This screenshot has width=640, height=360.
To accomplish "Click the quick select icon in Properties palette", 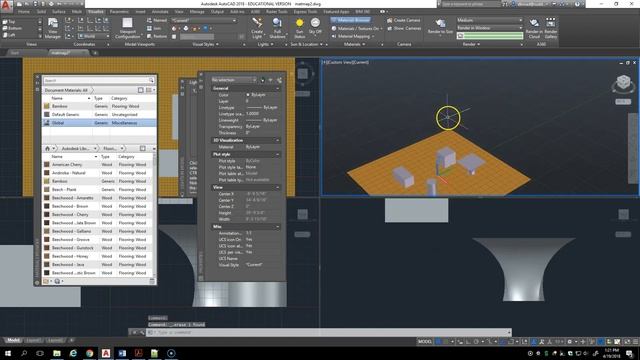I will (x=279, y=80).
